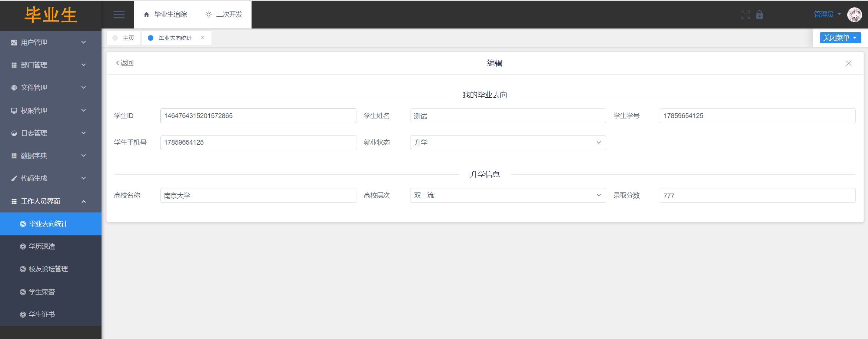Click the 数据字典 grid icon
Image resolution: width=868 pixels, height=339 pixels.
14,156
